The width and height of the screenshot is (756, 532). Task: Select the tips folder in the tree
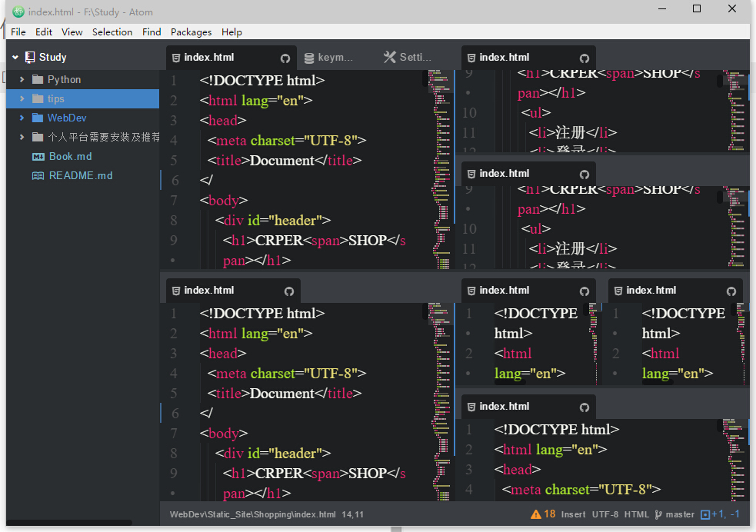[x=56, y=98]
